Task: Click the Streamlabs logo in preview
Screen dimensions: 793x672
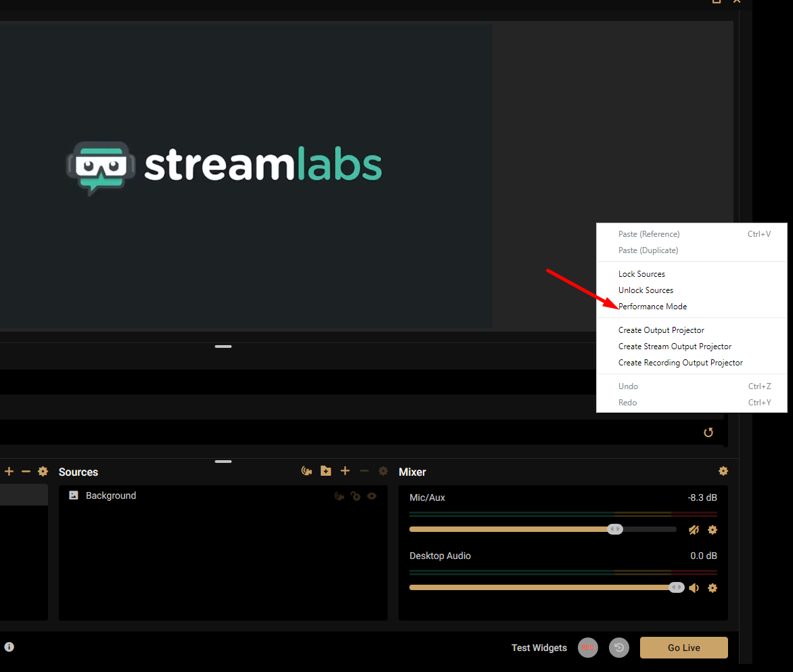Action: coord(224,167)
